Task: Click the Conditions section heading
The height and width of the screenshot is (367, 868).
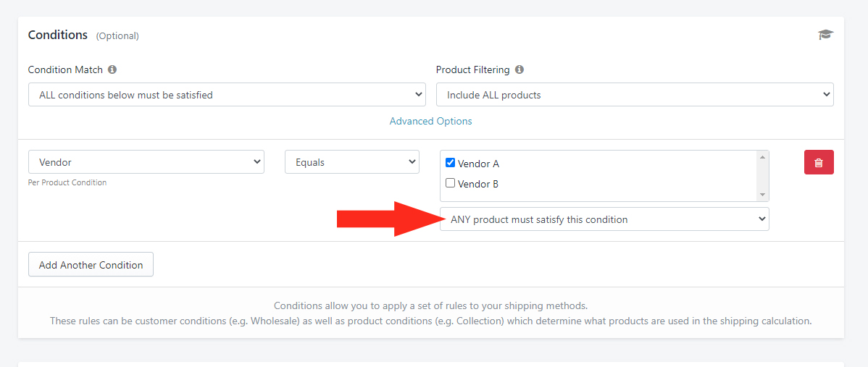Action: pyautogui.click(x=57, y=35)
